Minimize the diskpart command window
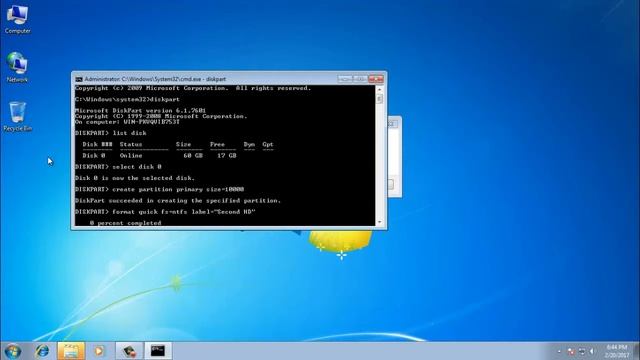Viewport: 640px width, 360px height. pos(345,79)
